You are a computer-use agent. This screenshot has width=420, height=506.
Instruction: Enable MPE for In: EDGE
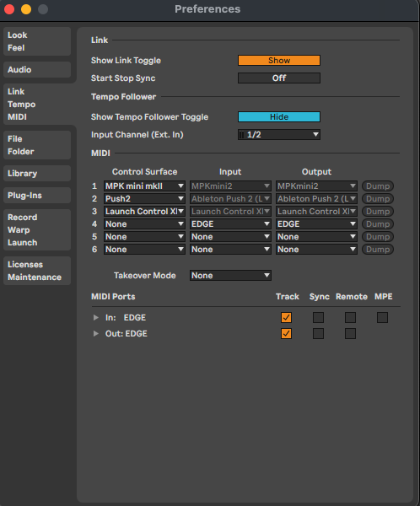382,318
